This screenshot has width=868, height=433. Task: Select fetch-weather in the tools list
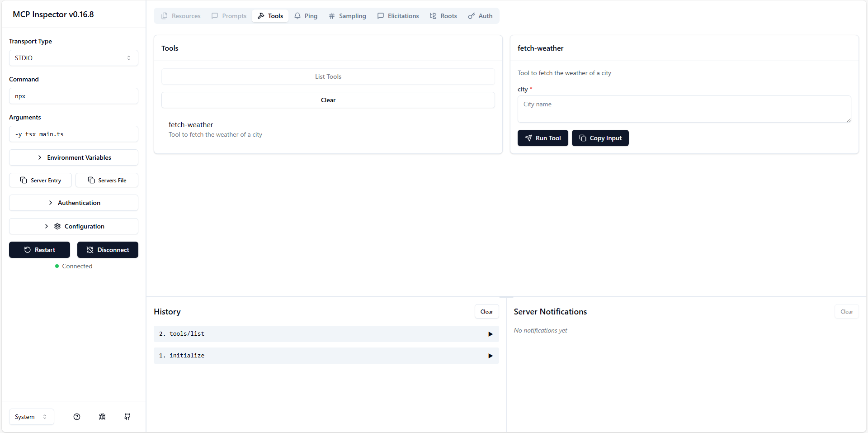pos(328,129)
